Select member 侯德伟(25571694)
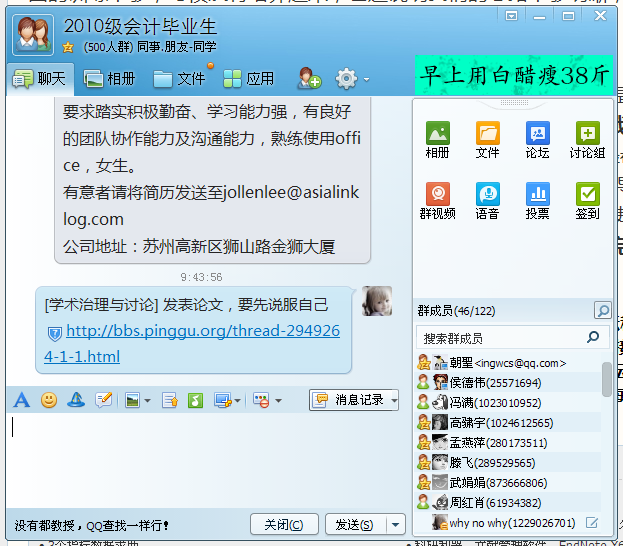The height and width of the screenshot is (546, 623). tap(508, 383)
